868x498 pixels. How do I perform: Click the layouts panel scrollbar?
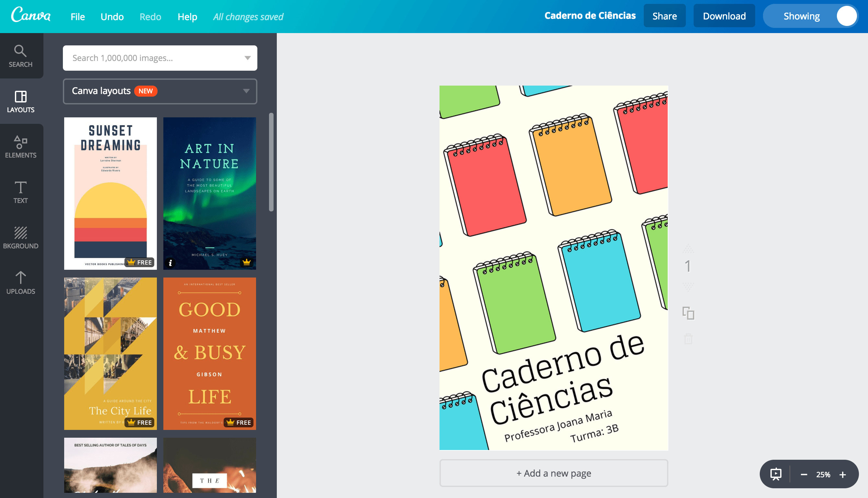click(x=271, y=162)
